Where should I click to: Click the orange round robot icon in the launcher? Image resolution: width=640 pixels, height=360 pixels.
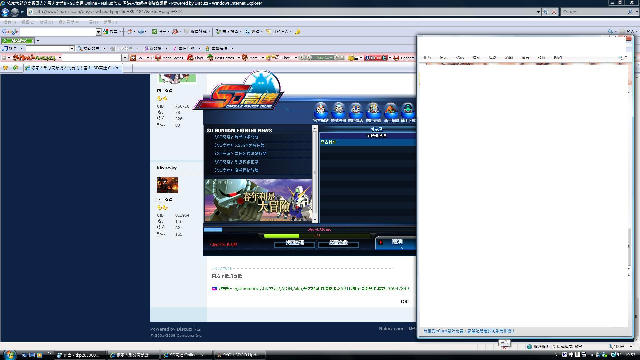click(x=391, y=111)
